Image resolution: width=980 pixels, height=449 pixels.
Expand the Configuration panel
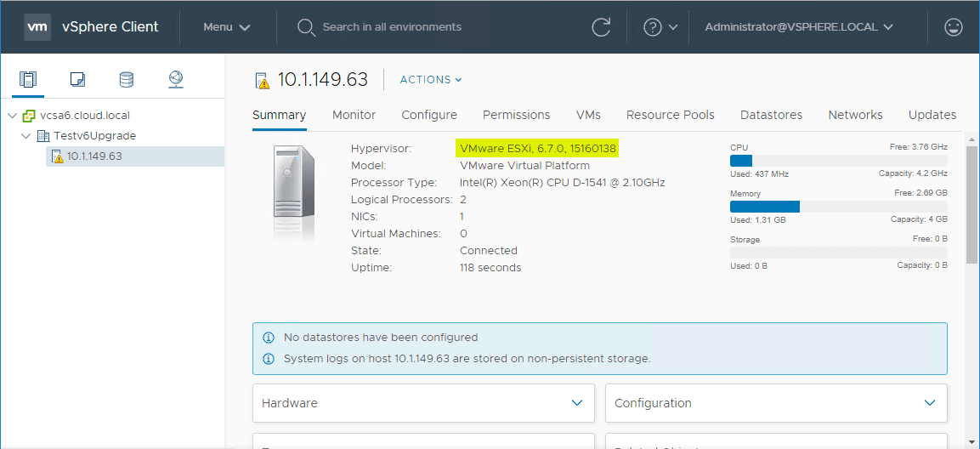pos(776,403)
